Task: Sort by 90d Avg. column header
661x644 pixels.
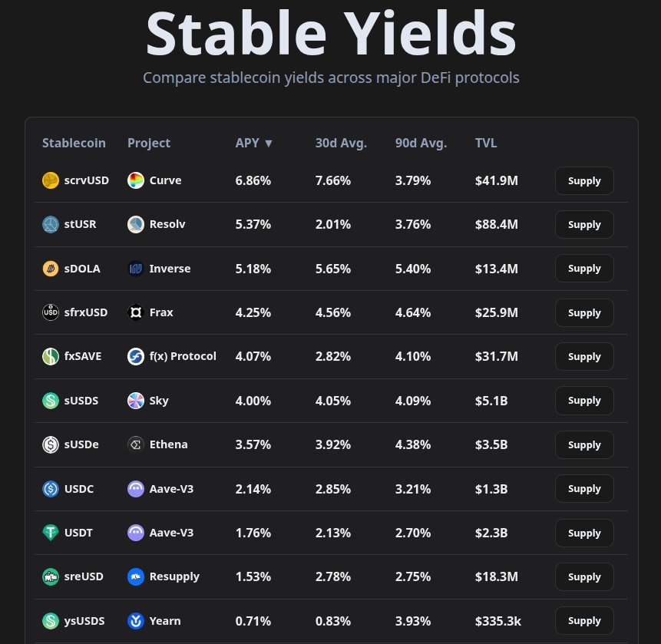Action: (421, 143)
